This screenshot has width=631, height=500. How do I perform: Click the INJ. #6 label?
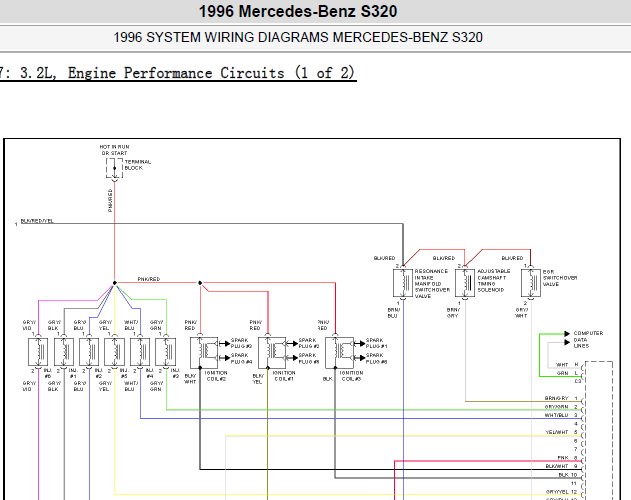coord(47,373)
